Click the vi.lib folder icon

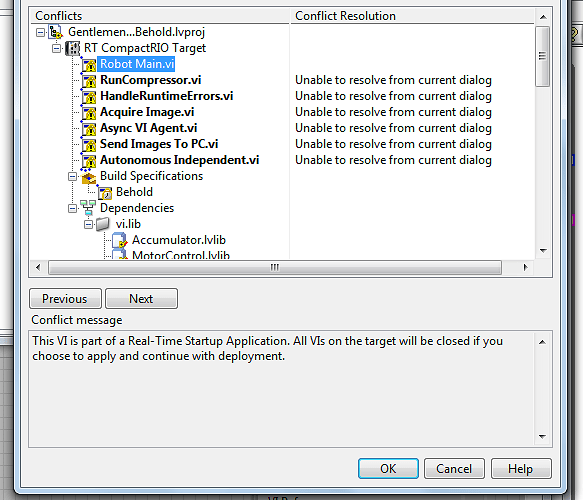pyautogui.click(x=103, y=224)
